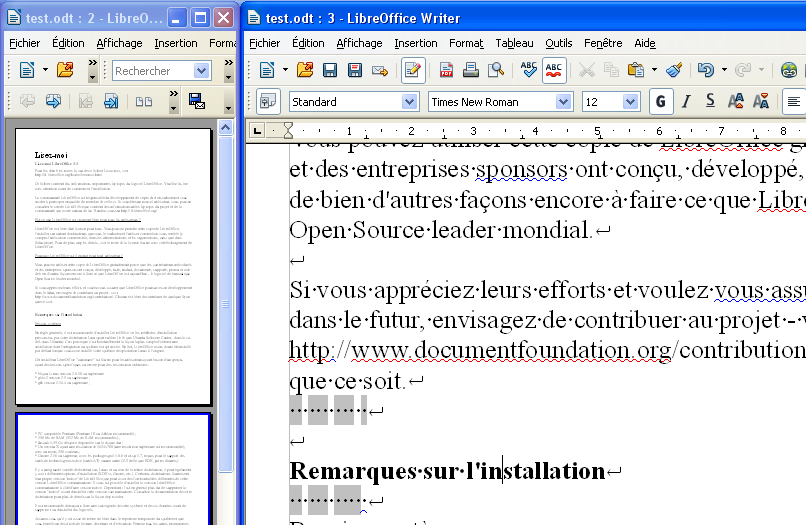Insert Hyperlink globe icon

789,70
